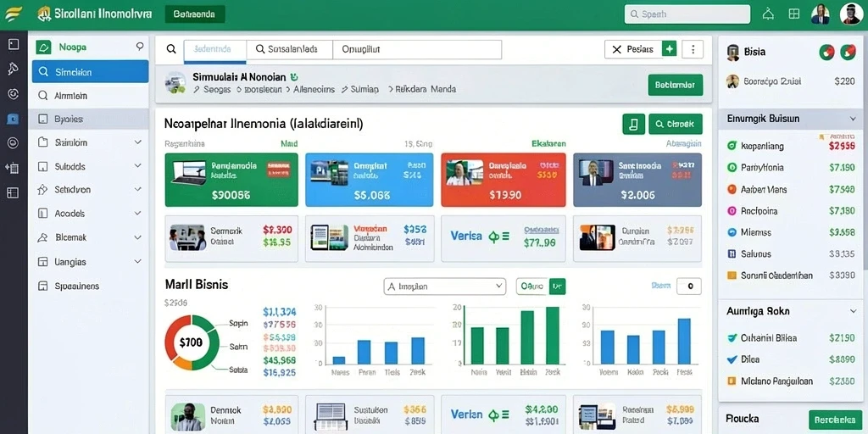The height and width of the screenshot is (434, 868).
Task: Toggle the Dilea blue checkmark
Action: coord(732,359)
